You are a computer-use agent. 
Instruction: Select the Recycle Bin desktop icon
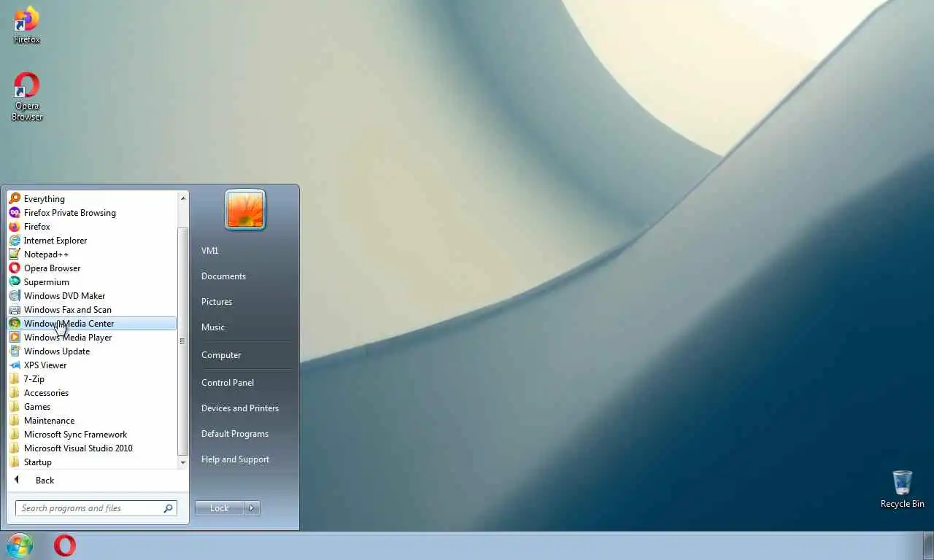click(x=903, y=489)
